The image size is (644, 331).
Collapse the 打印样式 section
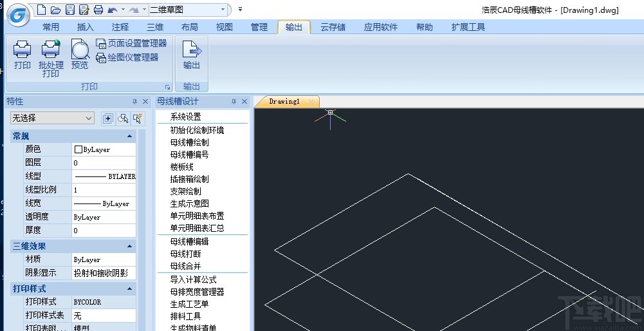tap(130, 288)
